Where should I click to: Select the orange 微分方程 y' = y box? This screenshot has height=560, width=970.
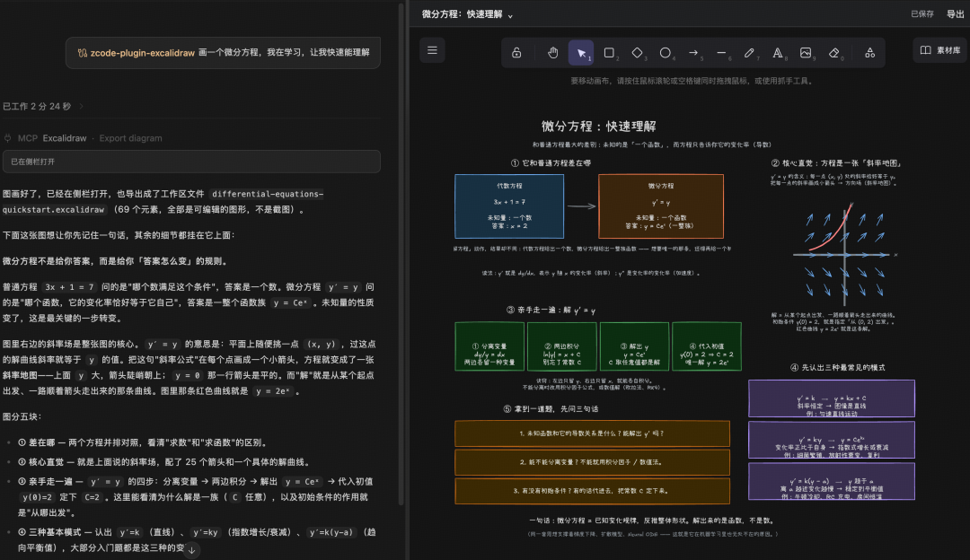pyautogui.click(x=661, y=206)
